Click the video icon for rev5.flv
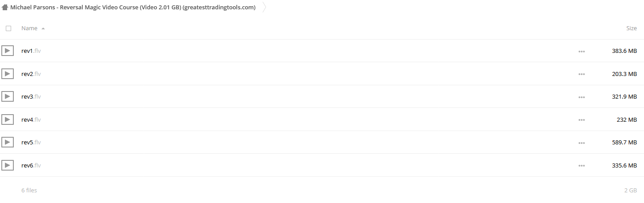 (7, 142)
